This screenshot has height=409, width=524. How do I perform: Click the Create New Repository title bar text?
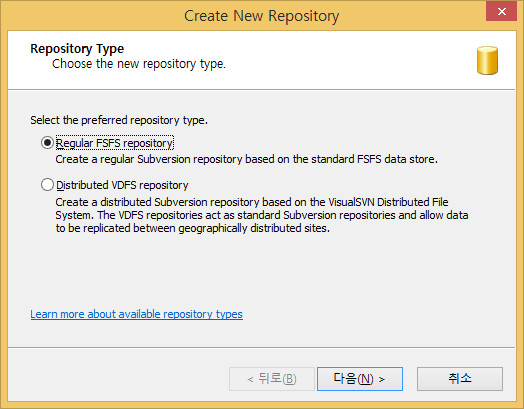tap(262, 16)
